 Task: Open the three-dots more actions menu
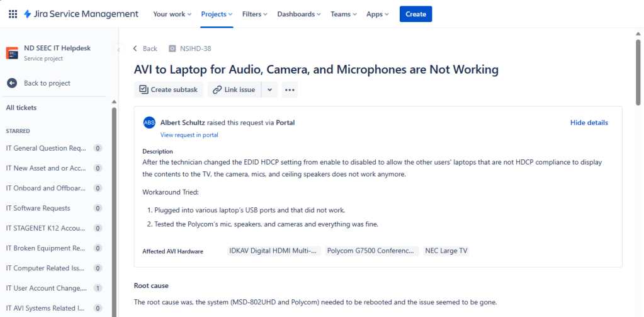[x=290, y=89]
